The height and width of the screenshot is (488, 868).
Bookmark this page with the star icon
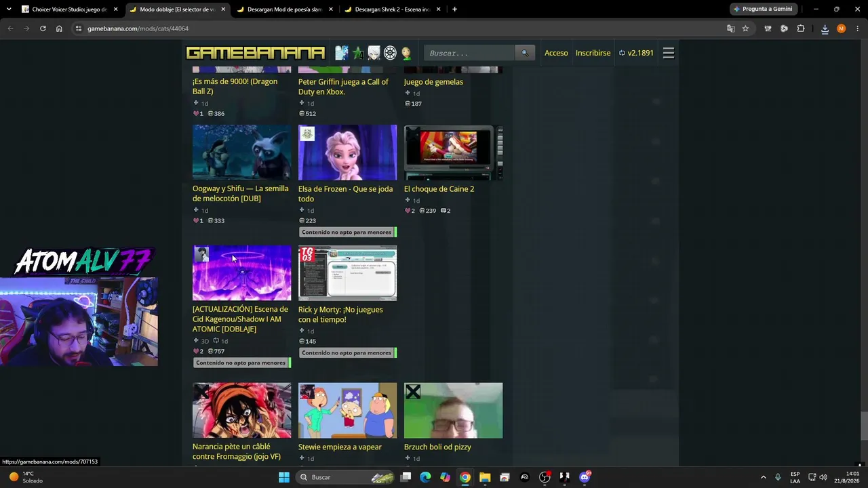click(x=745, y=28)
